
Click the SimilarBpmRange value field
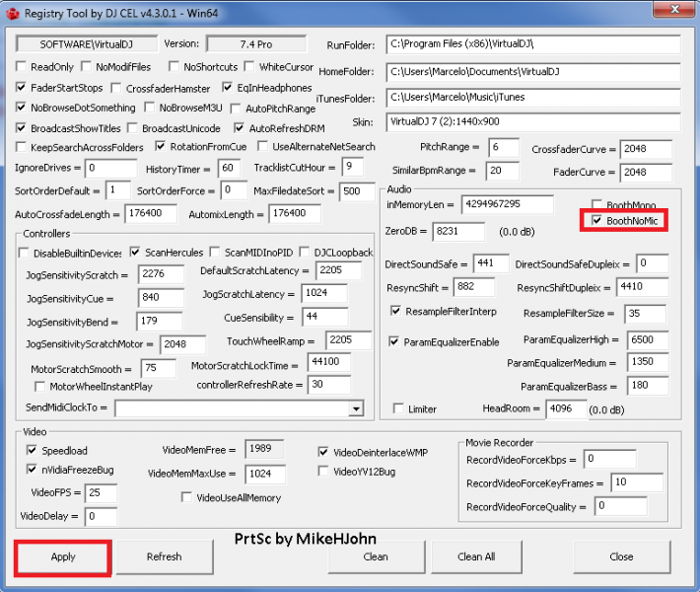click(502, 171)
